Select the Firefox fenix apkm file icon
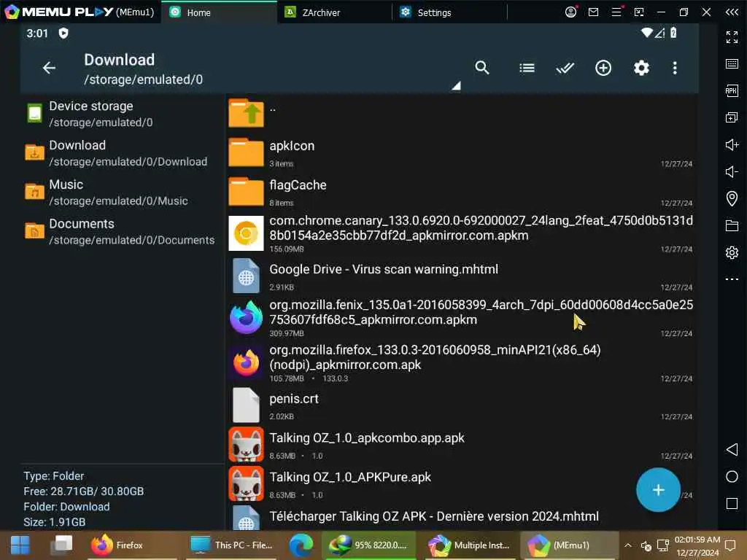 (x=246, y=317)
